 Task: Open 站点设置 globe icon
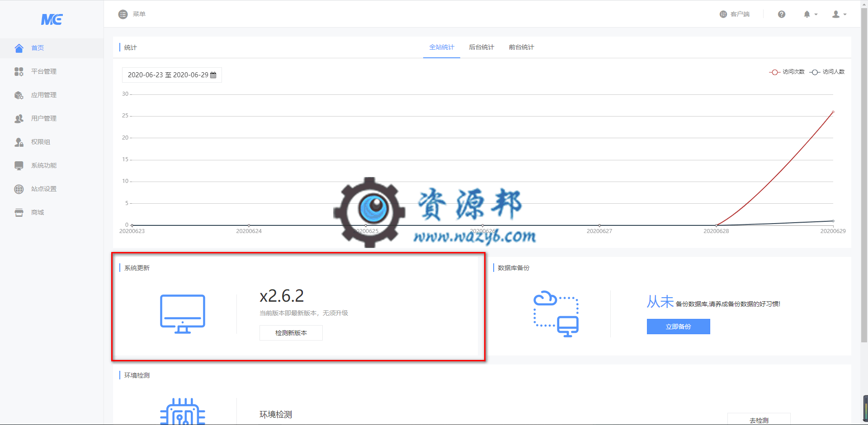(19, 189)
